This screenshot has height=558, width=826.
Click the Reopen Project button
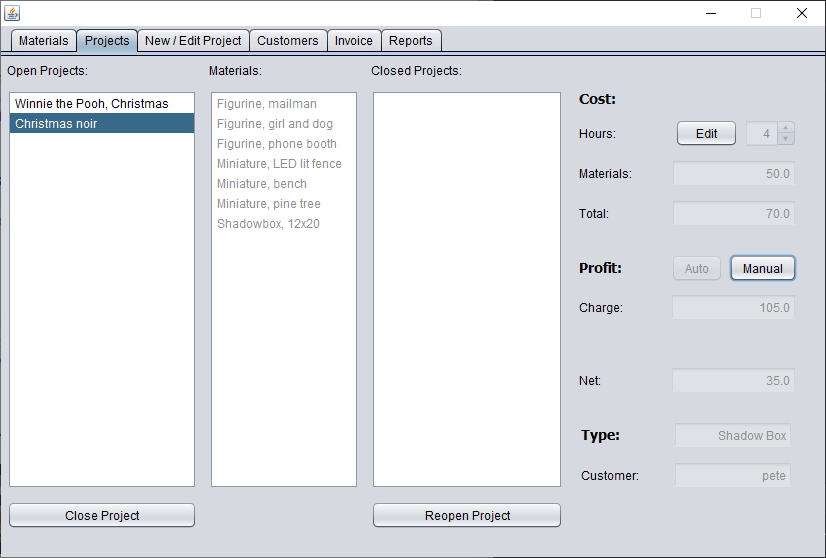coord(467,515)
